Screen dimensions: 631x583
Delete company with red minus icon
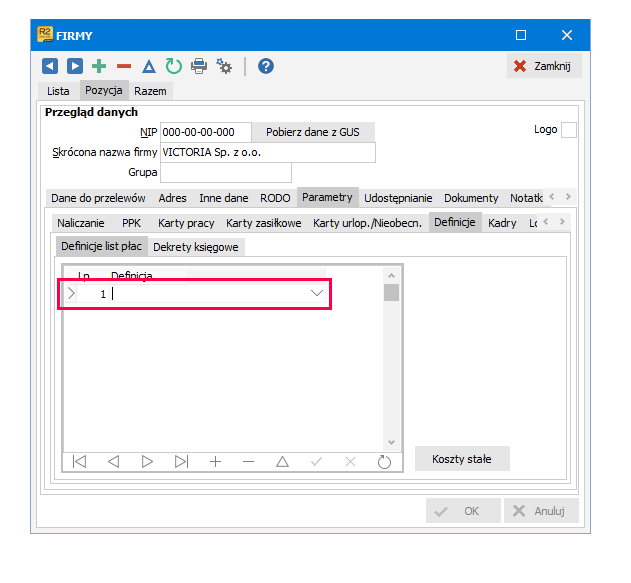coord(124,66)
